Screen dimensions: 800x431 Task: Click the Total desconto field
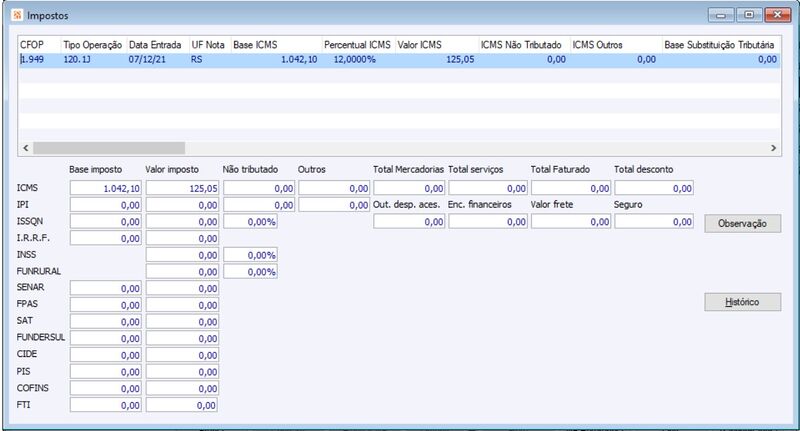tap(654, 188)
